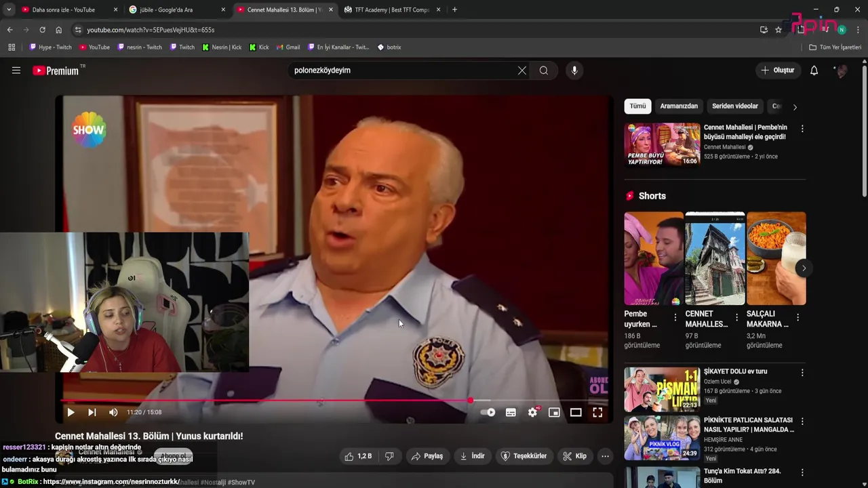Enable the miniplayer mode
Image resolution: width=868 pixels, height=488 pixels.
click(554, 412)
